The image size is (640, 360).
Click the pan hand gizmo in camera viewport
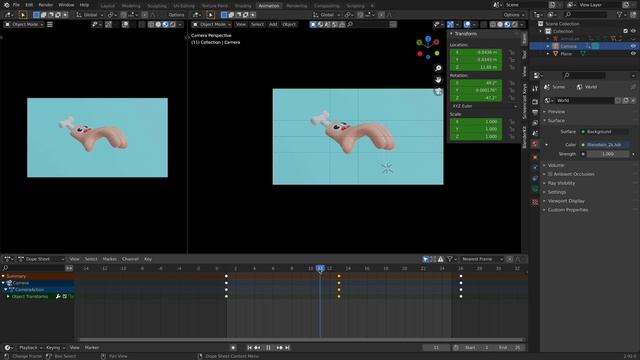[438, 80]
